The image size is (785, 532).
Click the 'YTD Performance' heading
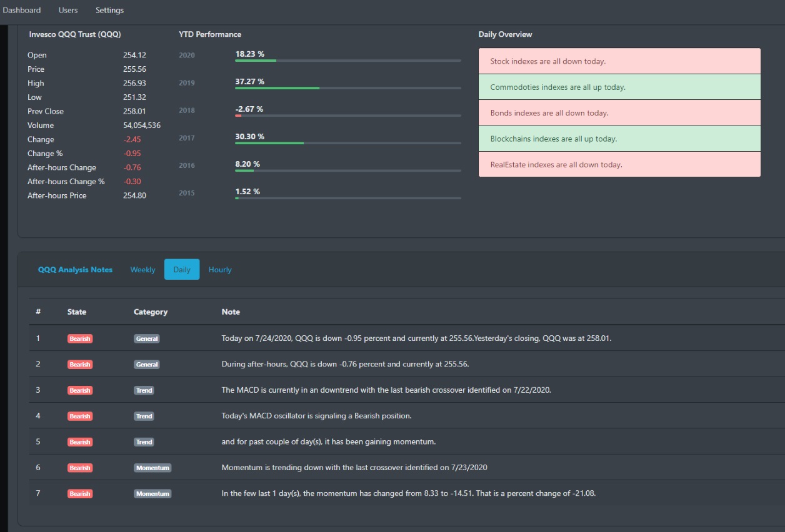210,34
